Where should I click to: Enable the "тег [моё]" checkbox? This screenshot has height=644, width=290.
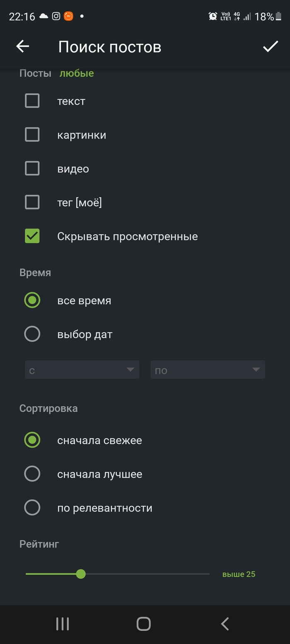point(32,202)
